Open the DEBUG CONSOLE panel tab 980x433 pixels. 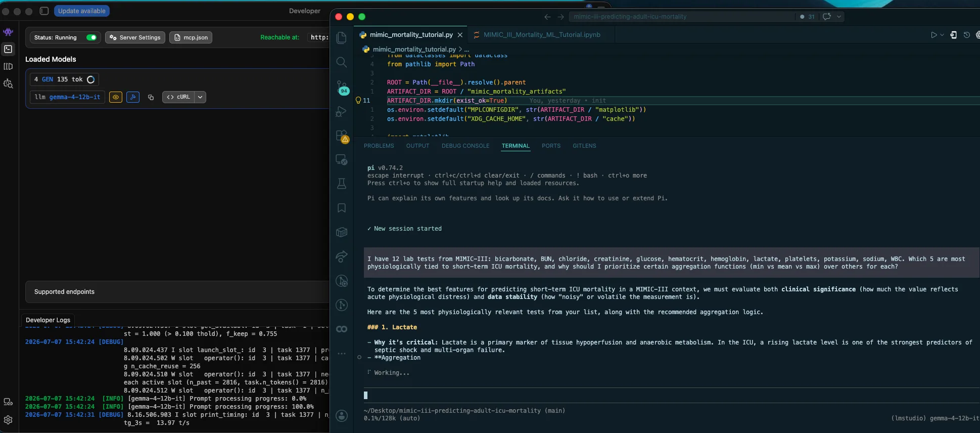coord(465,146)
